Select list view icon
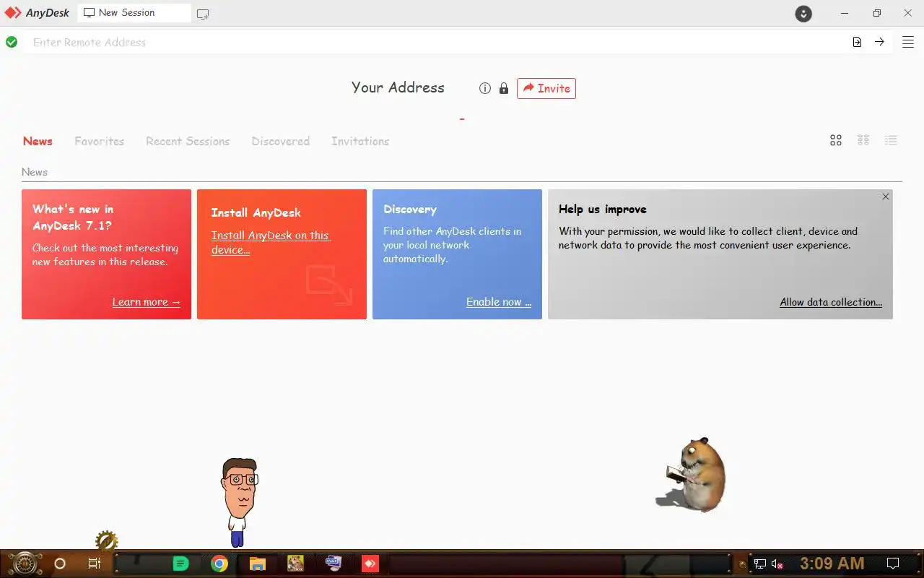Viewport: 924px width, 578px height. 891,140
